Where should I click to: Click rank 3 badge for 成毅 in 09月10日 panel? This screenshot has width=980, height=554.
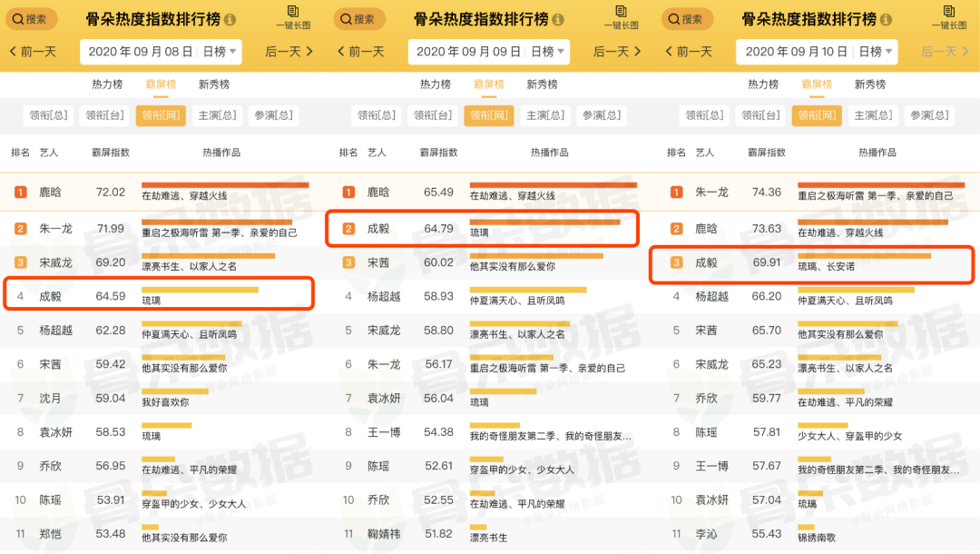click(x=677, y=262)
